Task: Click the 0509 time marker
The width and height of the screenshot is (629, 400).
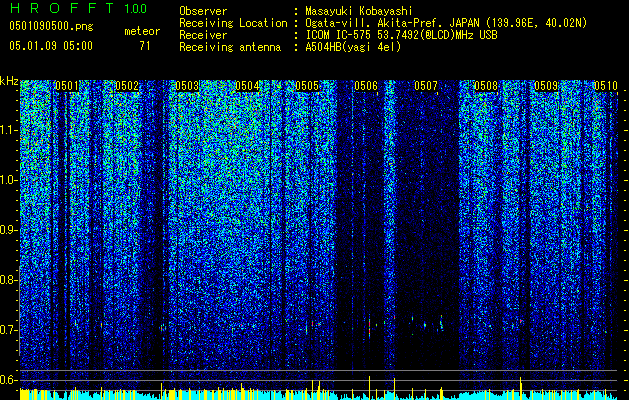Action: click(x=546, y=86)
